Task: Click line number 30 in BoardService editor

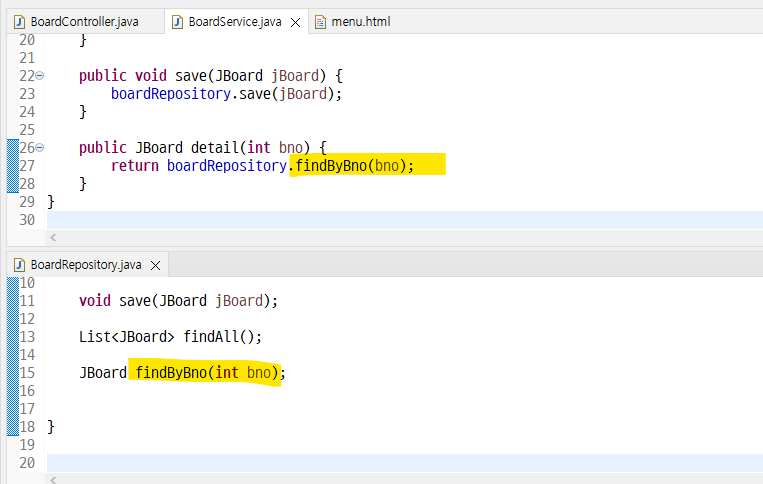Action: click(27, 220)
